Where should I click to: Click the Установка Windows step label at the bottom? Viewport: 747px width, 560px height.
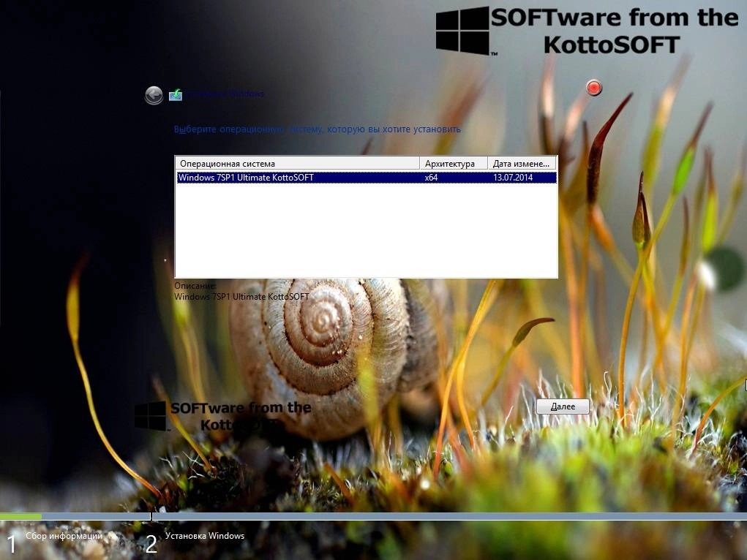pos(205,536)
